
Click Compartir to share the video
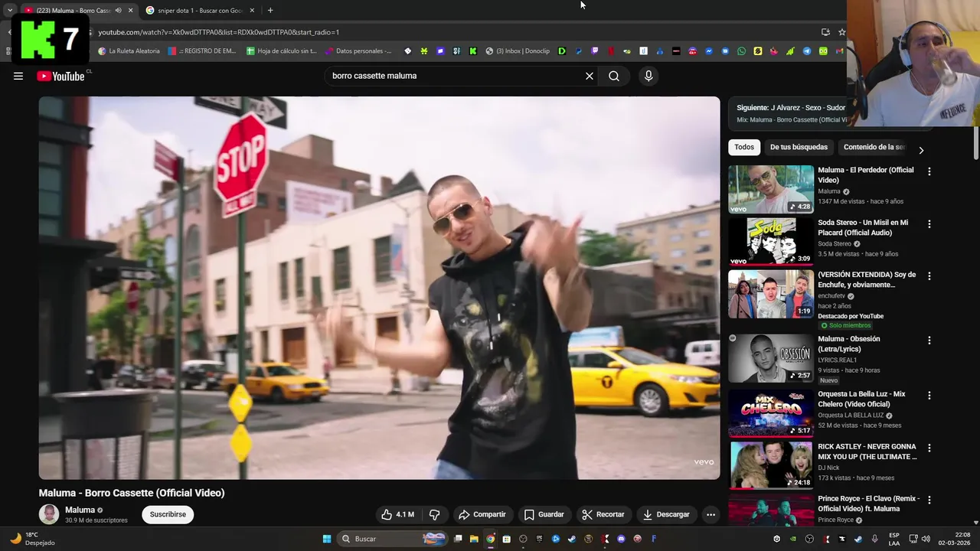[482, 514]
